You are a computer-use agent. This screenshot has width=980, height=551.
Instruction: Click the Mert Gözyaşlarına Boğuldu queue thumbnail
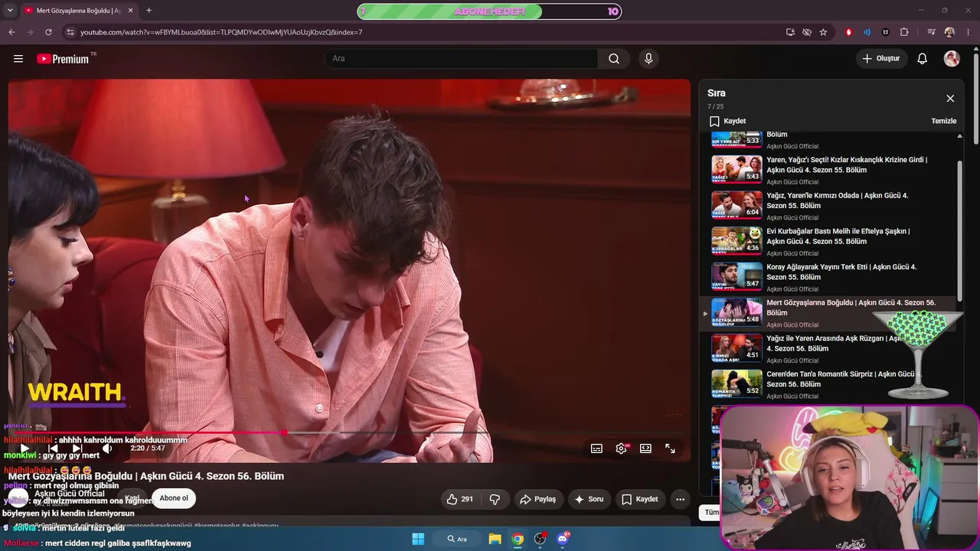coord(737,312)
